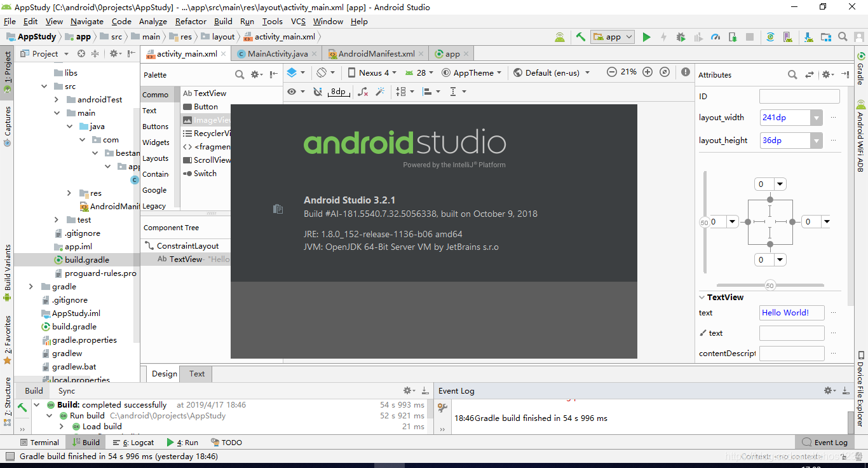Open AVD Manager icon in toolbar

tap(788, 37)
